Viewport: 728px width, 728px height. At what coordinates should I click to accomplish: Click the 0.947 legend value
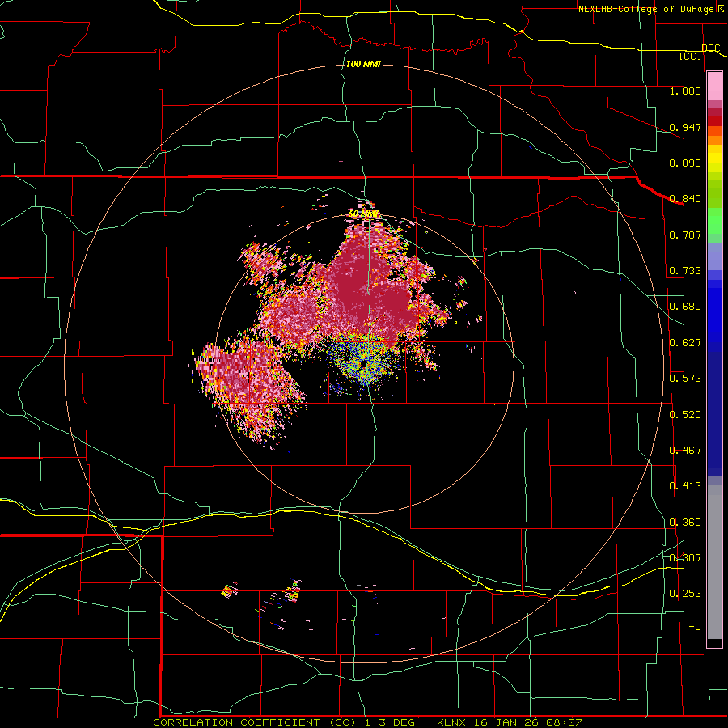(x=685, y=127)
